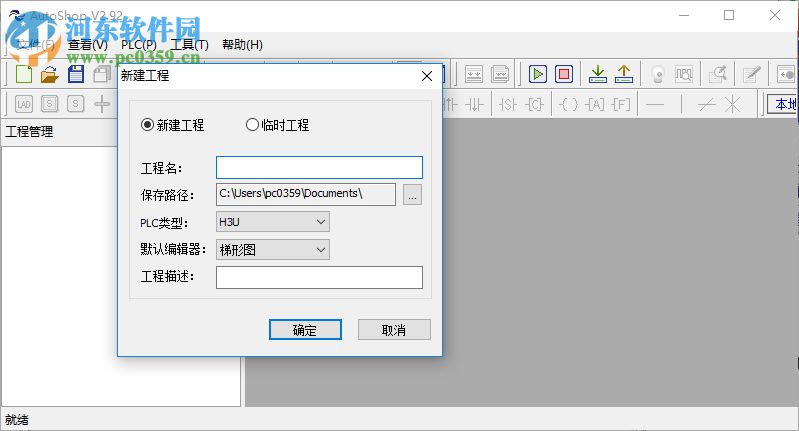Image resolution: width=799 pixels, height=431 pixels.
Task: Open the 查看(V) menu
Action: point(88,45)
